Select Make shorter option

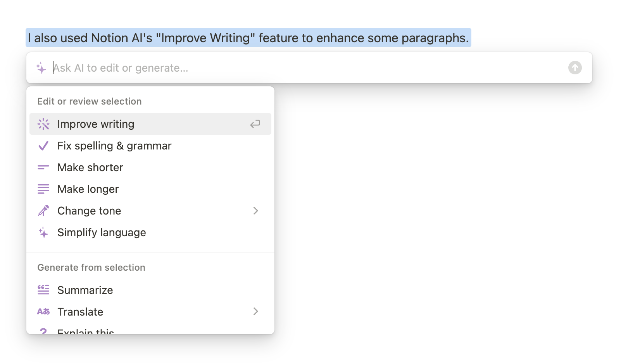90,167
